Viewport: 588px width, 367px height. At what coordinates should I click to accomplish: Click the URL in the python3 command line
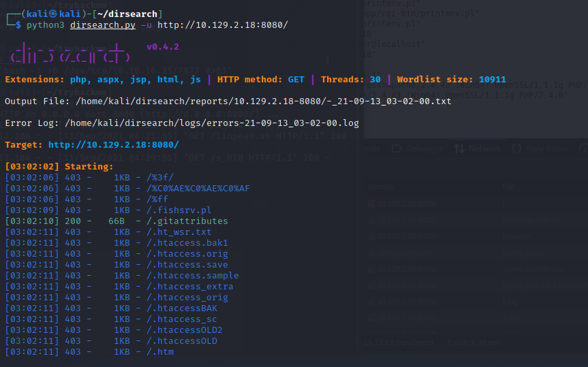(222, 25)
